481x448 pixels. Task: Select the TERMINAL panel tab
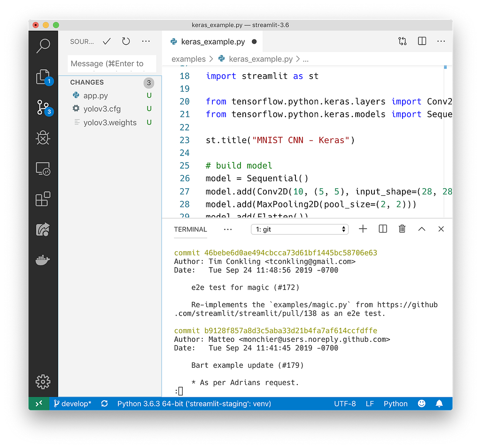click(191, 229)
